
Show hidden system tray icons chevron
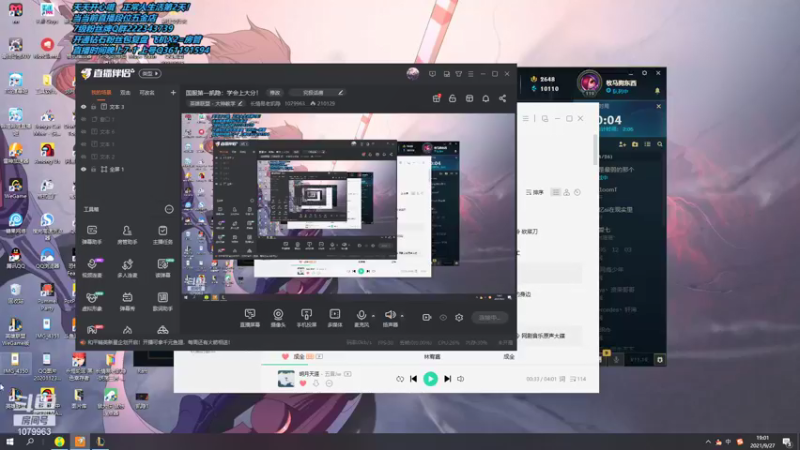[708, 442]
